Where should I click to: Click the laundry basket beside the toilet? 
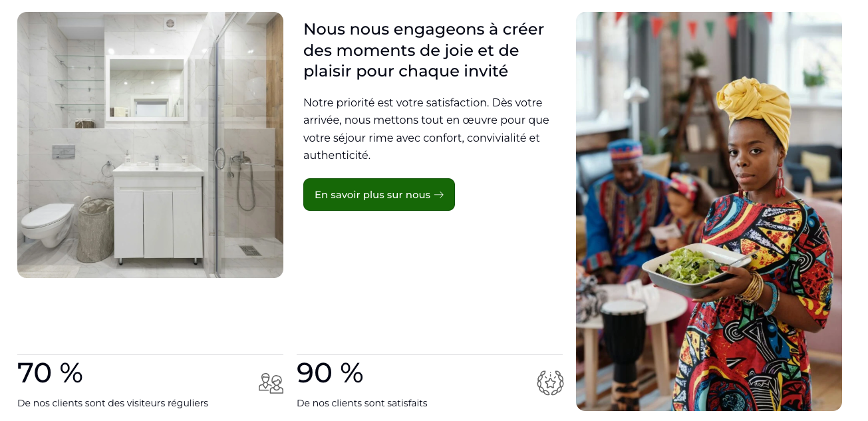point(94,230)
